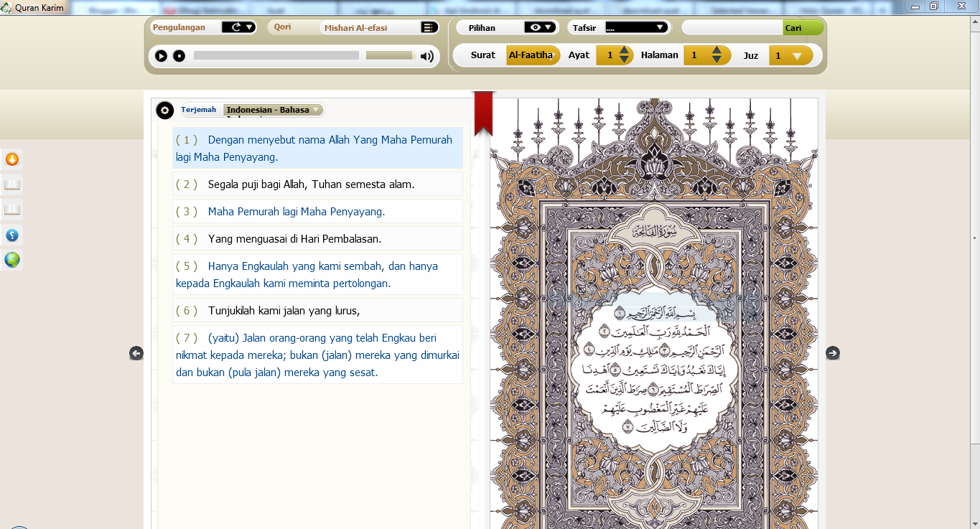980x529 pixels.
Task: Select verse 3 'Maha Pemurah lagi Maha Penyayang'
Action: coord(317,212)
